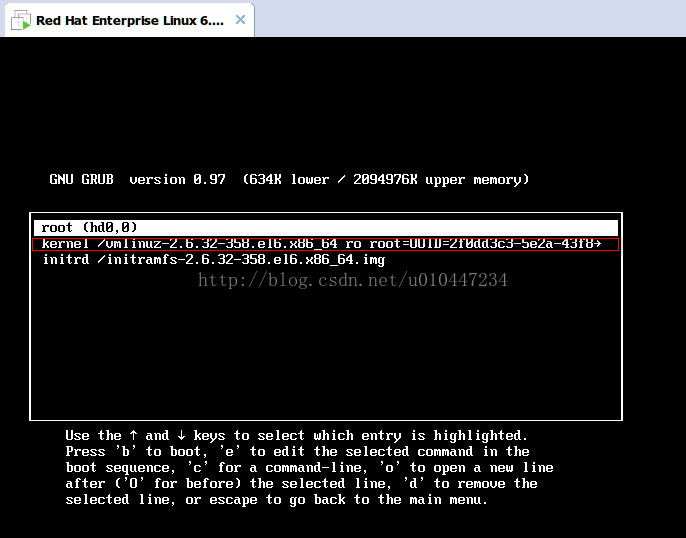This screenshot has width=686, height=538.
Task: Click the GNU GRUB version 0.97 header
Action: click(289, 179)
